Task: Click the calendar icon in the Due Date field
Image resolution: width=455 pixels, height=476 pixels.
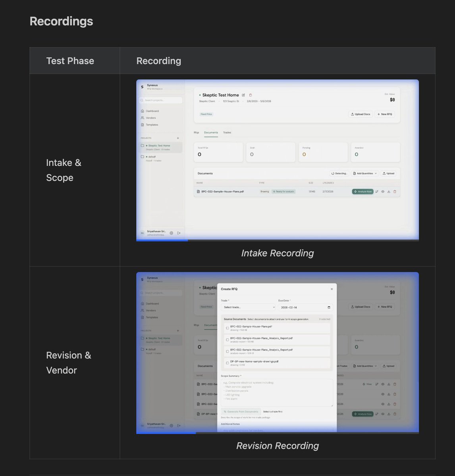Action: [x=329, y=307]
